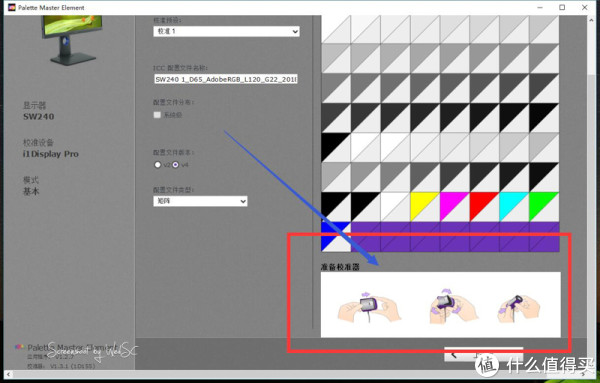Tick the system-level profile distribution checkbox
The width and height of the screenshot is (600, 383).
coord(157,115)
